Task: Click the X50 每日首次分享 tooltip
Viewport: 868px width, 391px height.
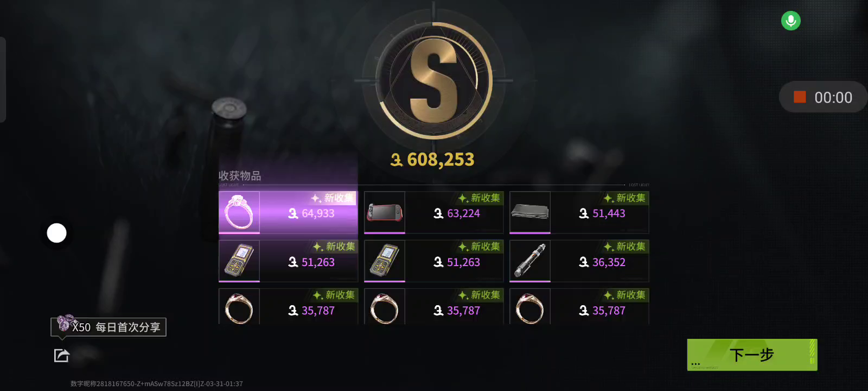Action: pos(108,327)
